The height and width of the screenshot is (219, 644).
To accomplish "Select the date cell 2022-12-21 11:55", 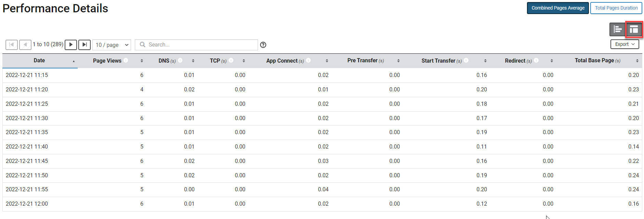I will click(27, 190).
